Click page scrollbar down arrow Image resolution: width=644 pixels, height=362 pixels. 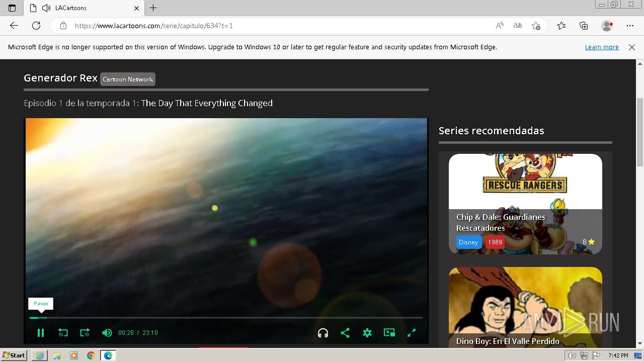640,344
